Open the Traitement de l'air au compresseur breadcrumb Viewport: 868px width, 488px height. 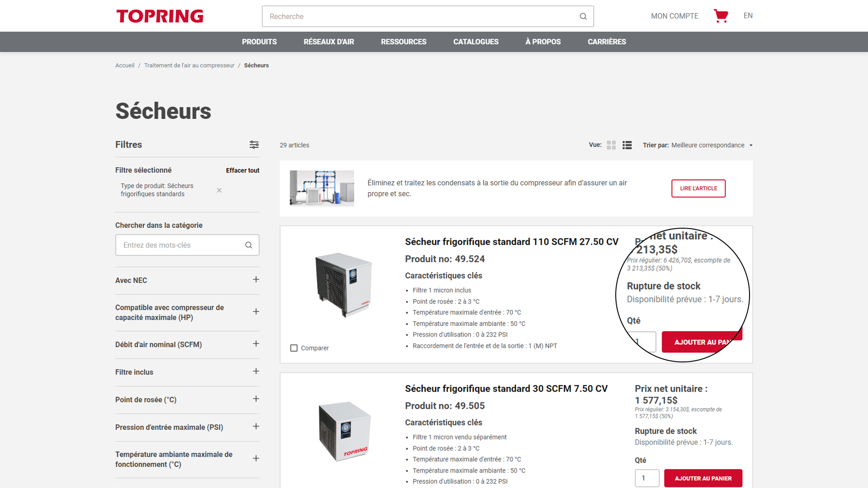(x=189, y=66)
